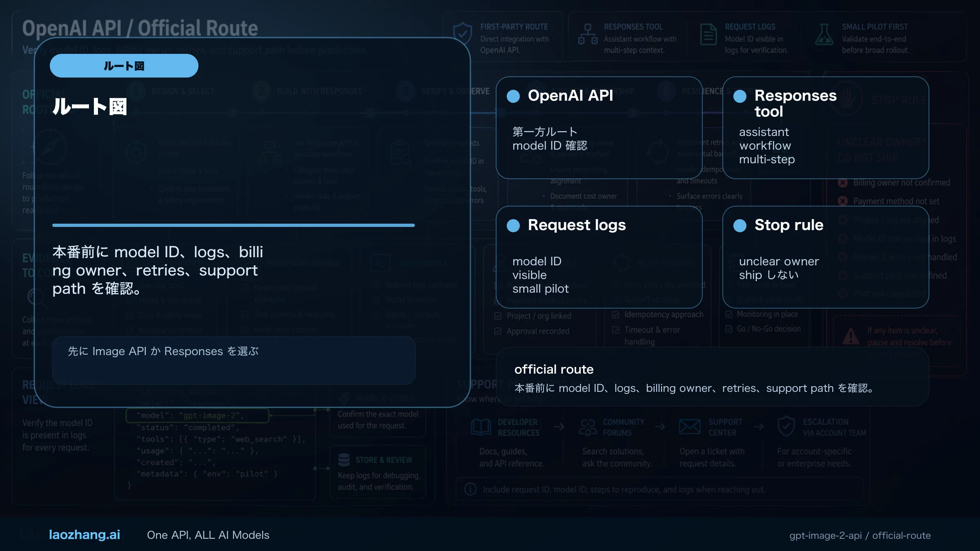
Task: Click the Store & Review database icon
Action: pyautogui.click(x=344, y=460)
